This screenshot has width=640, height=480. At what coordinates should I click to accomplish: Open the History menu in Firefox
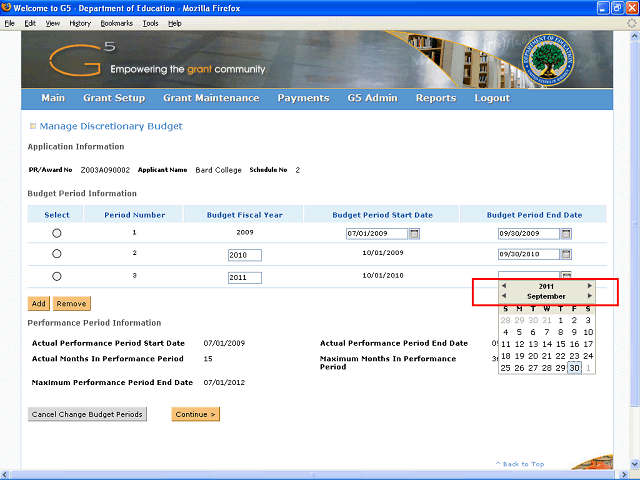80,22
